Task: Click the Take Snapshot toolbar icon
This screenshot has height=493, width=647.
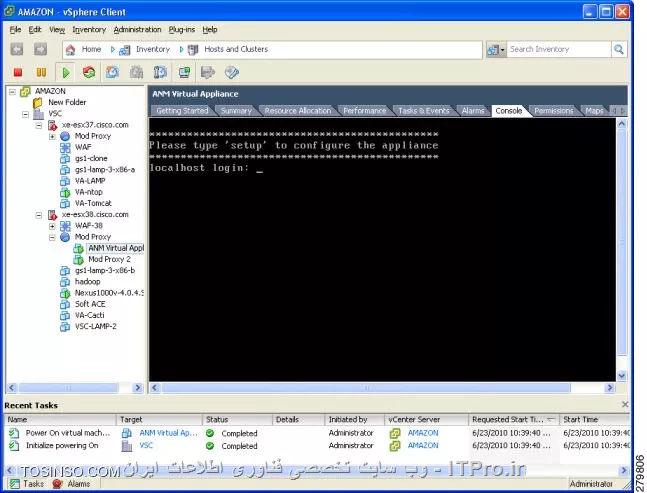Action: [113, 73]
